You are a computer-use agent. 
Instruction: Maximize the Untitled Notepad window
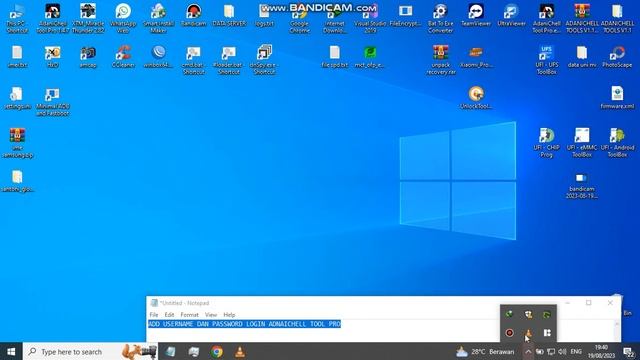pyautogui.click(x=589, y=302)
